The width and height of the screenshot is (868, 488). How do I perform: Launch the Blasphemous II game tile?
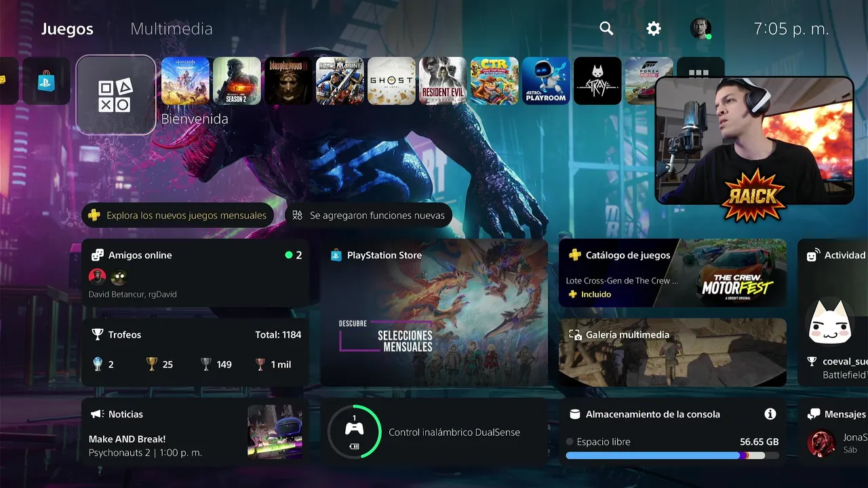click(x=288, y=81)
